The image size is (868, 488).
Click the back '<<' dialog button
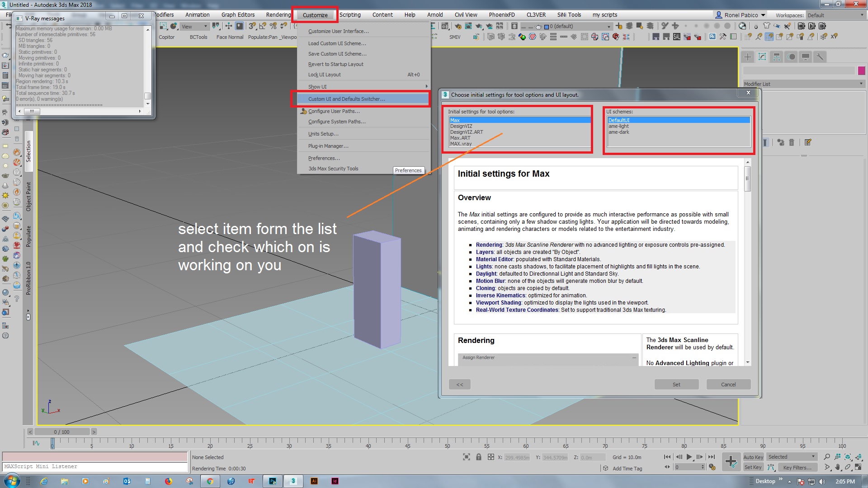click(x=459, y=385)
